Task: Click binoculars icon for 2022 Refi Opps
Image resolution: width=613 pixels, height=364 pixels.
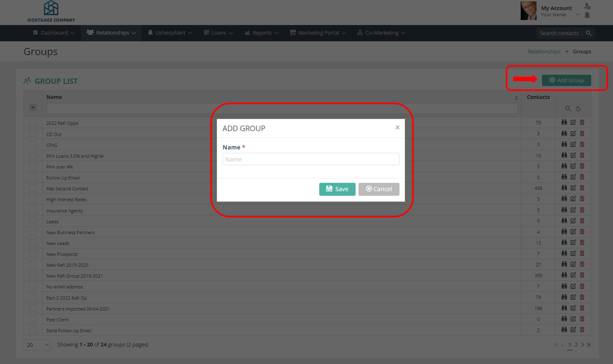Action: (564, 122)
